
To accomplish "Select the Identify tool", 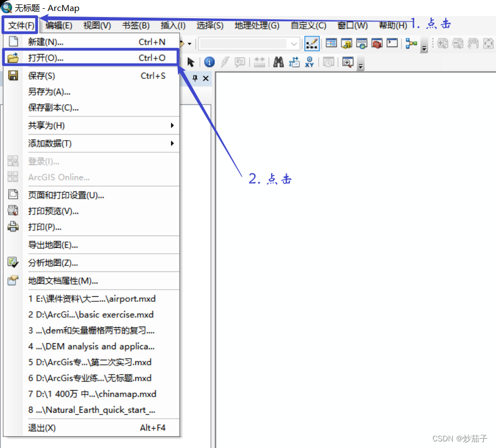I will pyautogui.click(x=209, y=62).
